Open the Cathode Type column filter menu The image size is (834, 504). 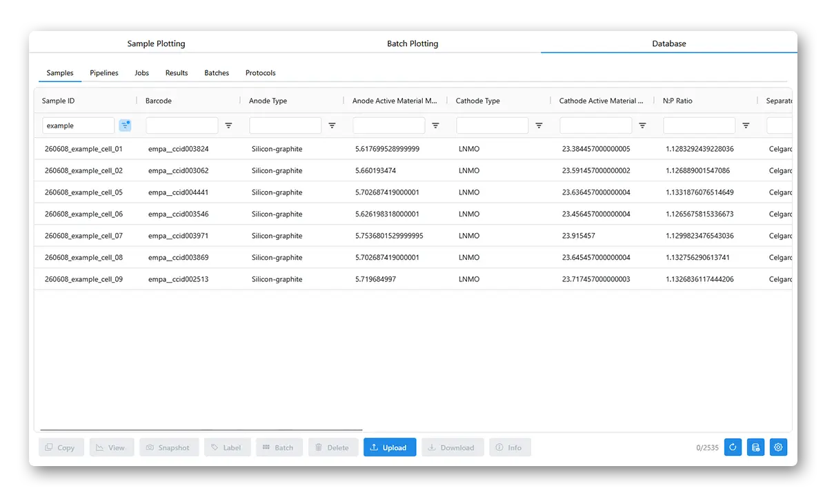[x=539, y=125]
